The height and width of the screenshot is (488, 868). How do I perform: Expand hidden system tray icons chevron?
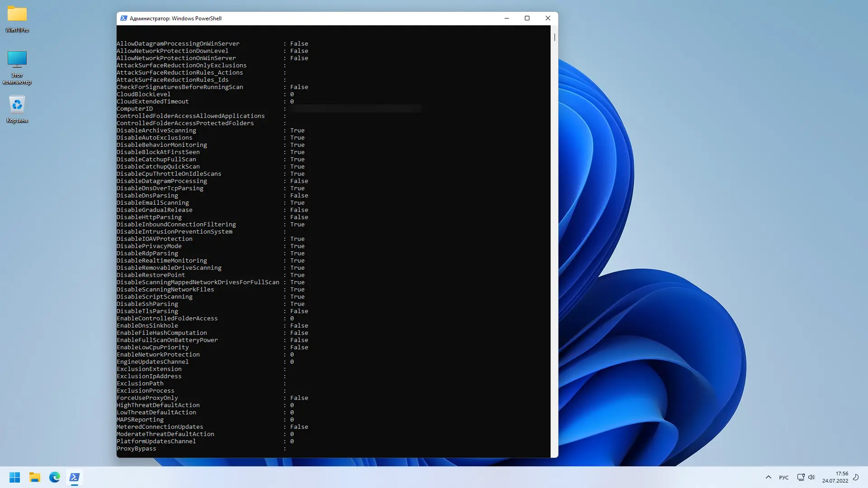tap(768, 477)
